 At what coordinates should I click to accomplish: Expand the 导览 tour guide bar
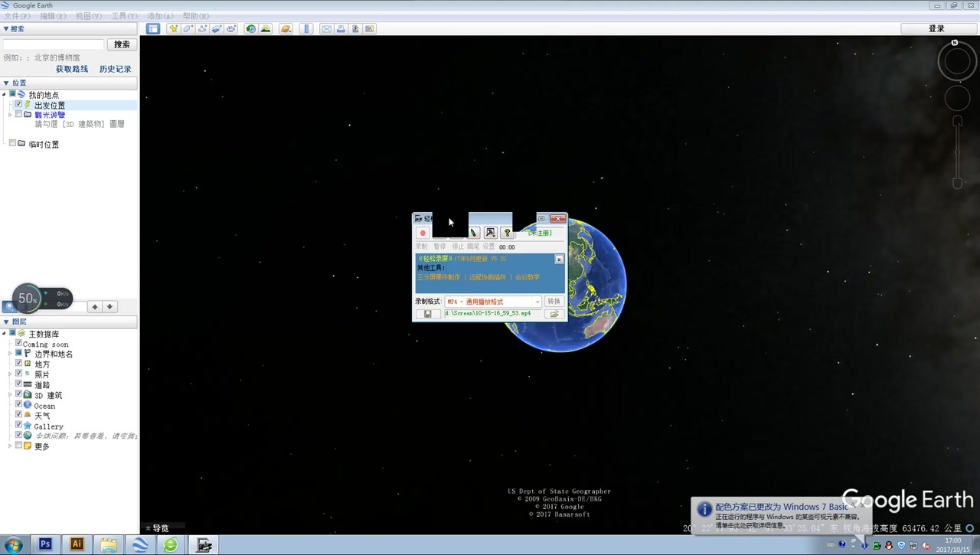coord(157,528)
